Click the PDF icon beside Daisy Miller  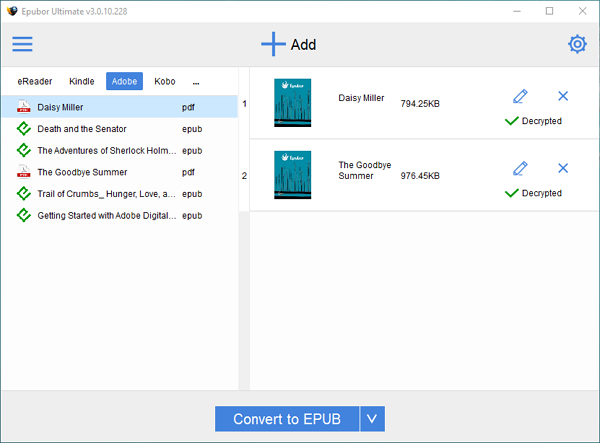[24, 107]
